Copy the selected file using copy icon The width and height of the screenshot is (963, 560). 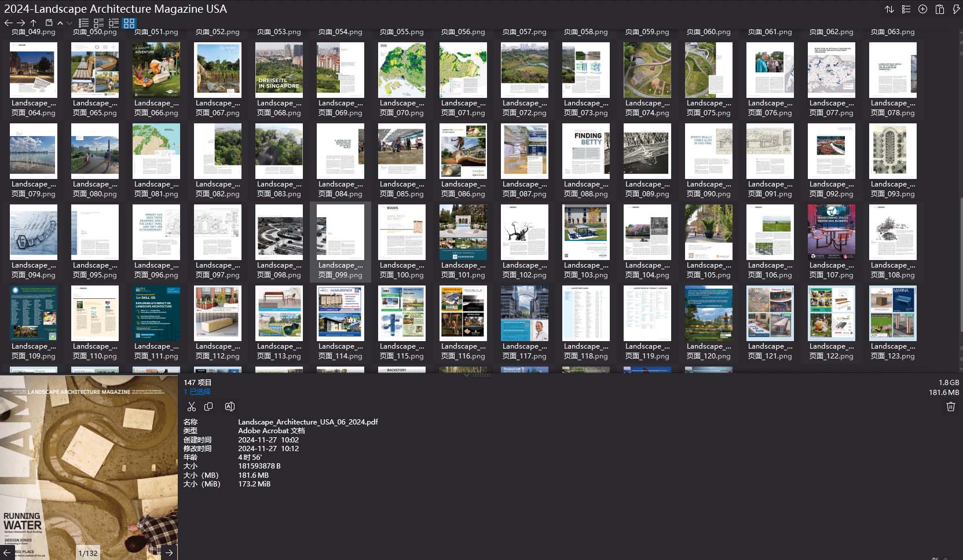click(x=209, y=407)
